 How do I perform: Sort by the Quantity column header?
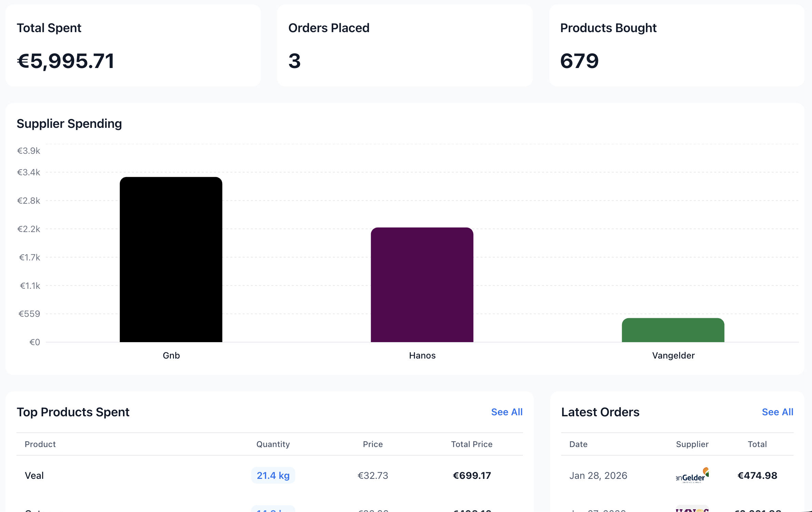tap(273, 444)
